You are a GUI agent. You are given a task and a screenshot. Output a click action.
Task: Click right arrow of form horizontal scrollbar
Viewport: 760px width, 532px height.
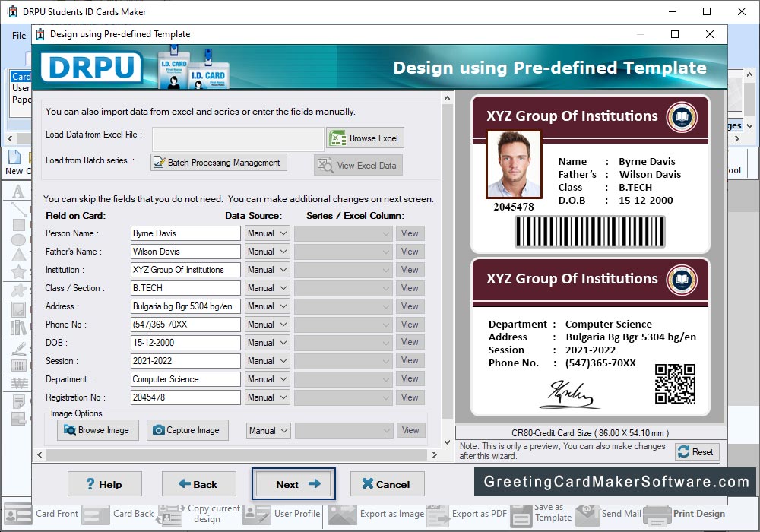pos(434,455)
